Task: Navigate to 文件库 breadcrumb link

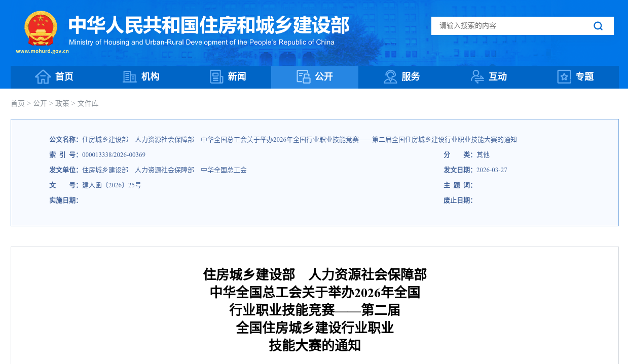Action: 88,103
